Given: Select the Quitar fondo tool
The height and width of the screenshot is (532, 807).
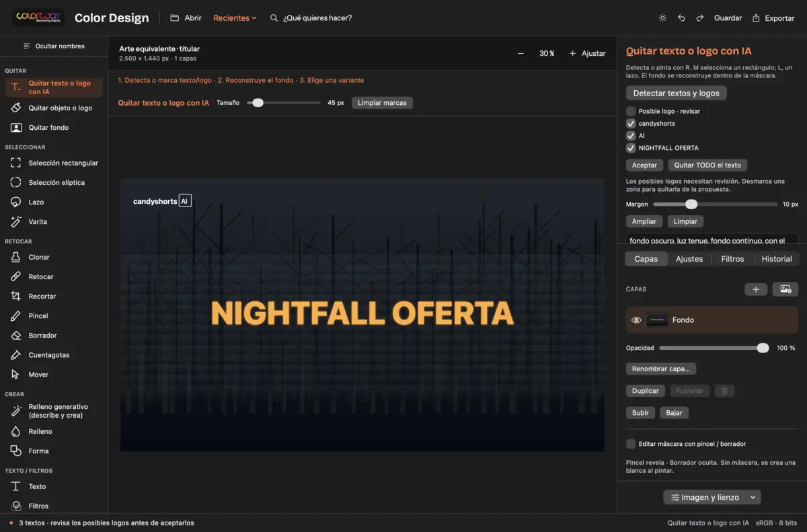Looking at the screenshot, I should click(x=54, y=127).
